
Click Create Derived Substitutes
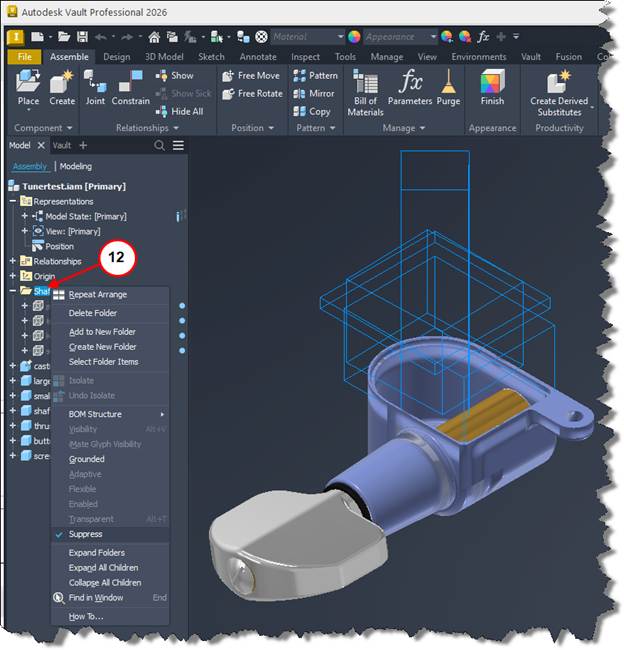[x=559, y=93]
